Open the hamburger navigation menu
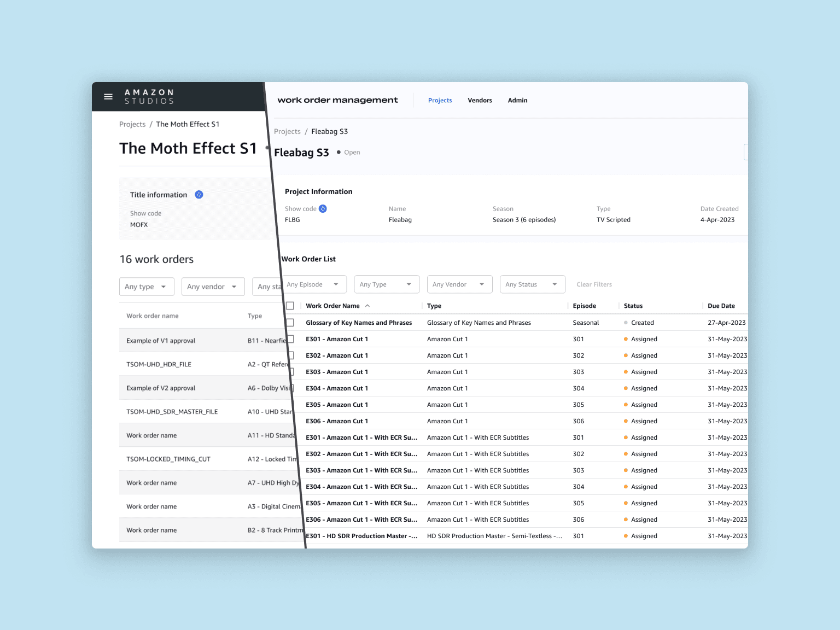840x630 pixels. coord(108,96)
